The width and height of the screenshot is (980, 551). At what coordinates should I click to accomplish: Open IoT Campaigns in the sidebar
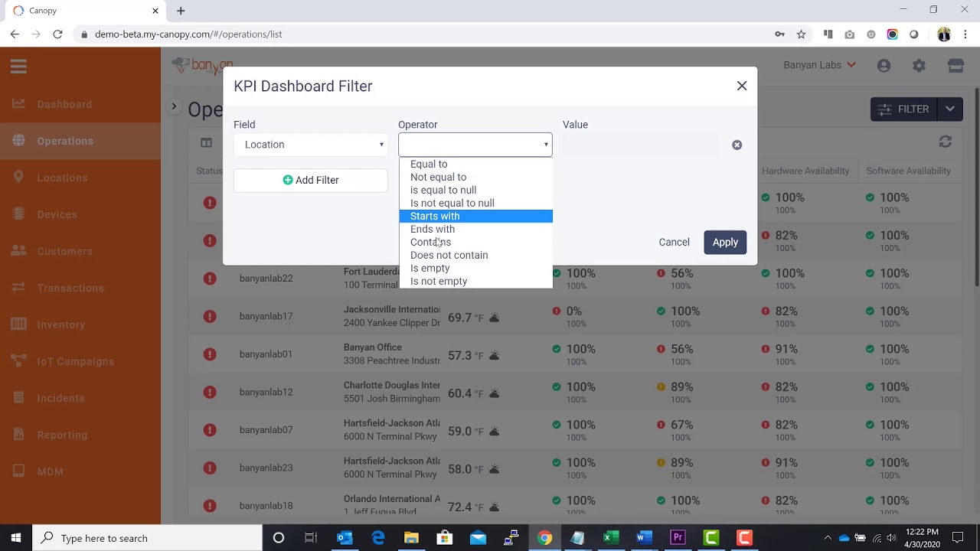[x=75, y=361]
